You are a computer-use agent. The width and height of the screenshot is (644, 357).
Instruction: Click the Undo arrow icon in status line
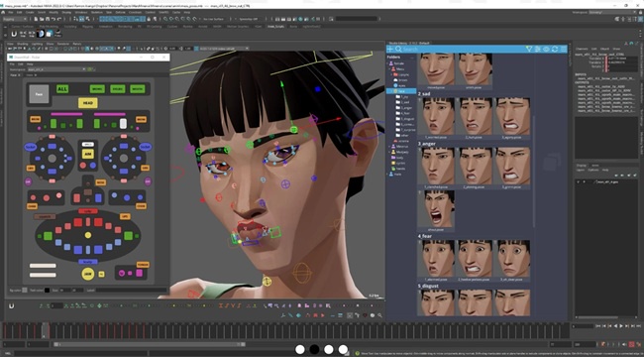53,19
